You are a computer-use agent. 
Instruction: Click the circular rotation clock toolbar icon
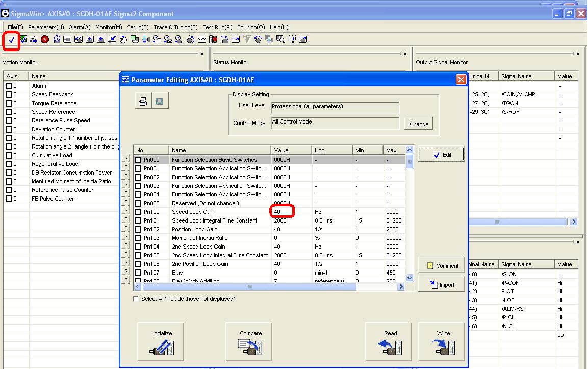(x=123, y=39)
